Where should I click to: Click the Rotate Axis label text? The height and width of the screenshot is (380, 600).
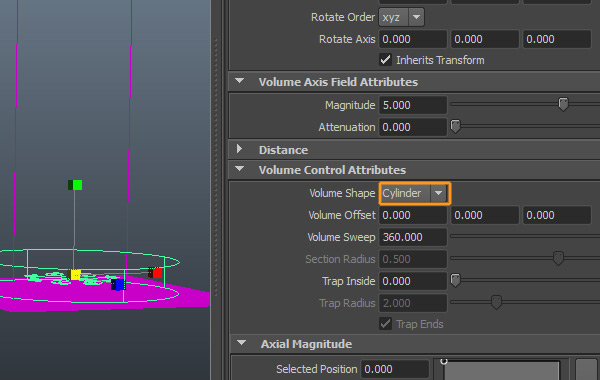(x=347, y=39)
